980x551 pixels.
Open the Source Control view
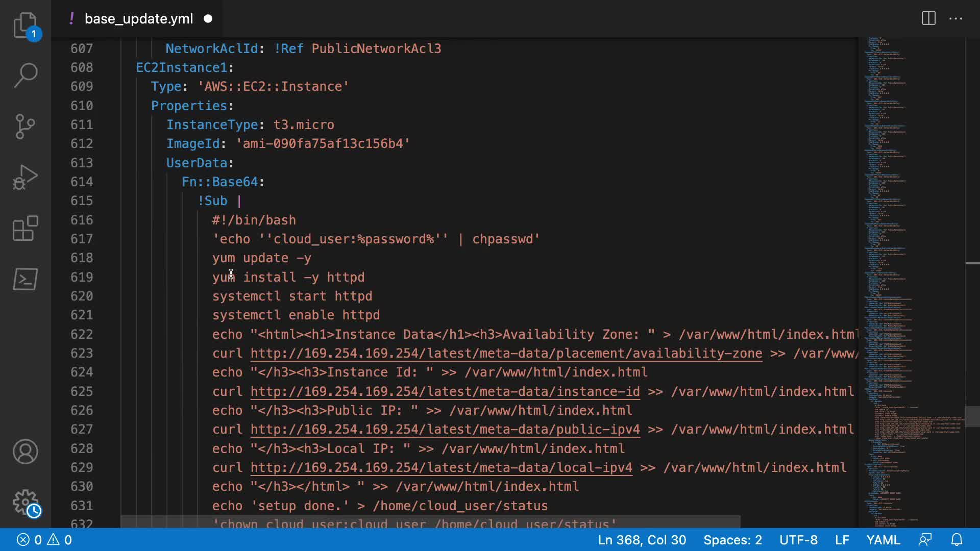click(25, 126)
